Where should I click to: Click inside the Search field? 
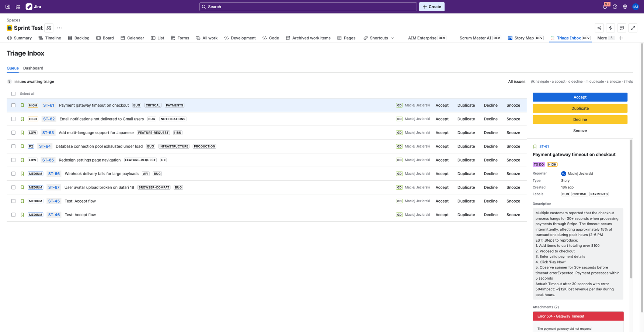(308, 6)
